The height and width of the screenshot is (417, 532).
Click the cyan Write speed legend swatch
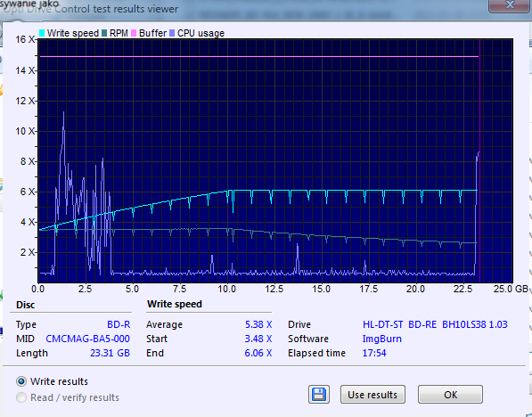[42, 33]
